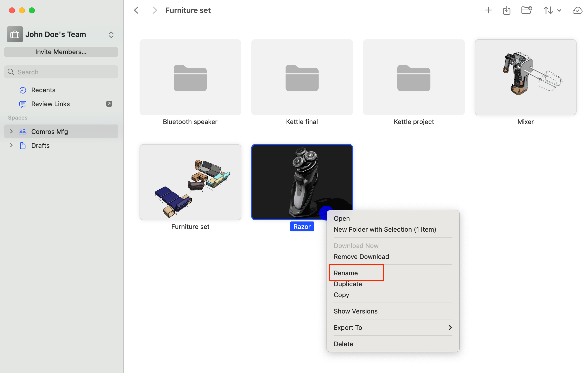This screenshot has height=373, width=588.
Task: Click the Kettle final name label
Action: 302,122
